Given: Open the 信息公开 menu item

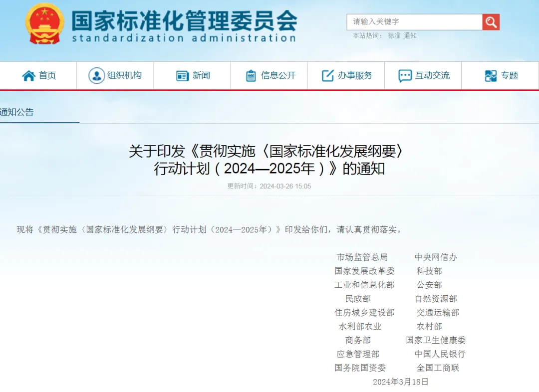Looking at the screenshot, I should [269, 76].
